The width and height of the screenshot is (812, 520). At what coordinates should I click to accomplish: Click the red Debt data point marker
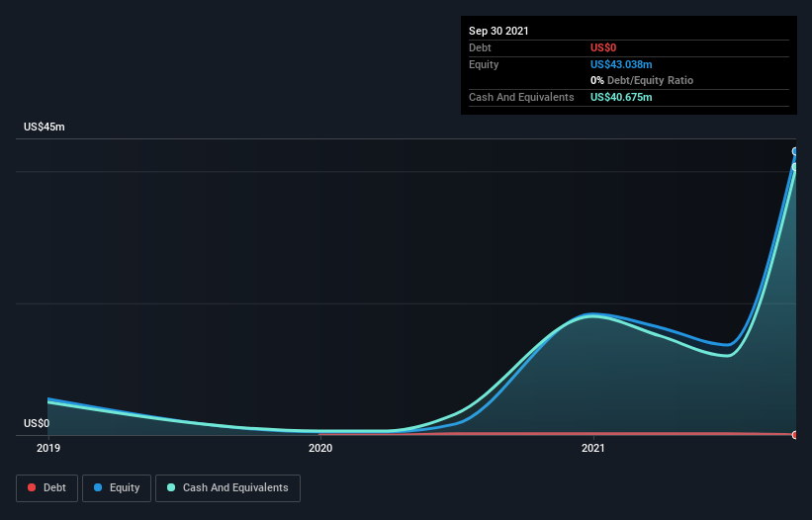pos(795,435)
